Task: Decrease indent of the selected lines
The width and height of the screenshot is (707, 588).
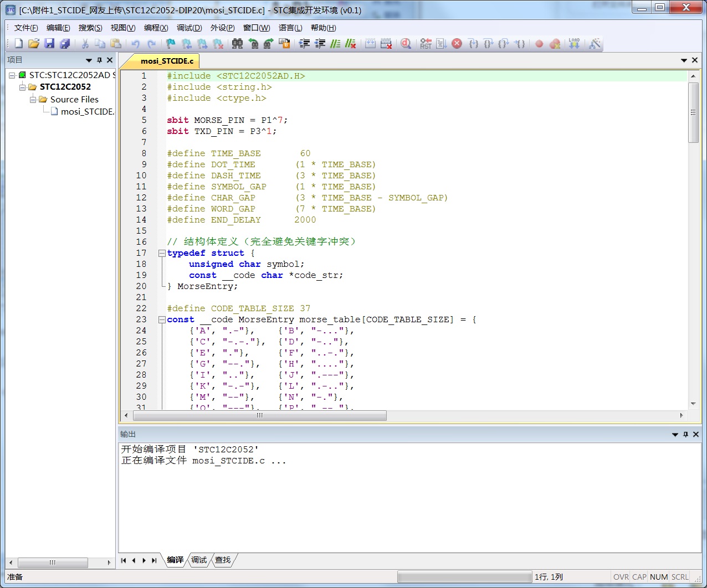Action: click(x=320, y=44)
